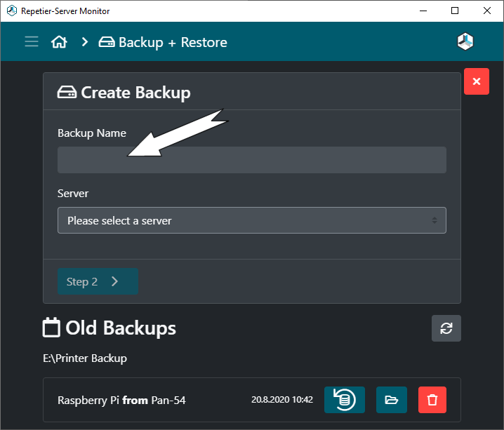This screenshot has width=504, height=430.
Task: Maximize the Repetier-Server Monitor window
Action: [455, 11]
